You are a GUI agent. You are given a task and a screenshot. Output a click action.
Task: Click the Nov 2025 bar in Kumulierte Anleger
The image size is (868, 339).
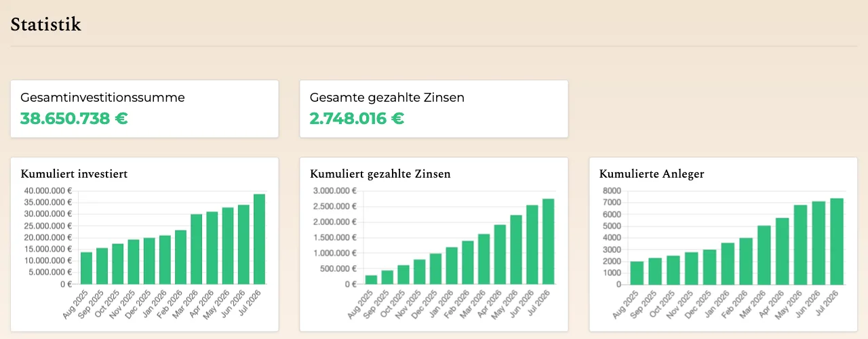(x=691, y=268)
